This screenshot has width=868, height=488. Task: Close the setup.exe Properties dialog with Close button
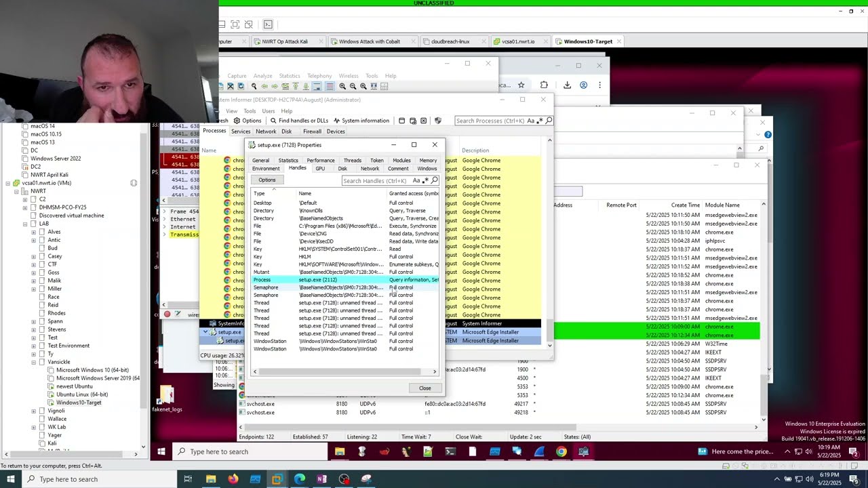425,388
